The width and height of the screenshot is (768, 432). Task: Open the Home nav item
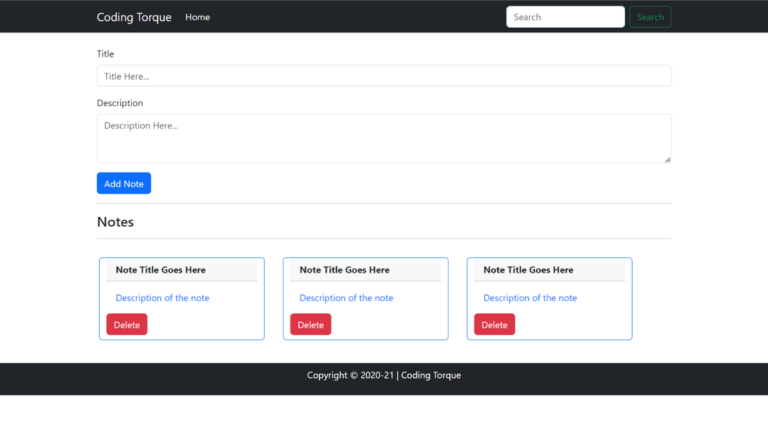click(x=198, y=17)
